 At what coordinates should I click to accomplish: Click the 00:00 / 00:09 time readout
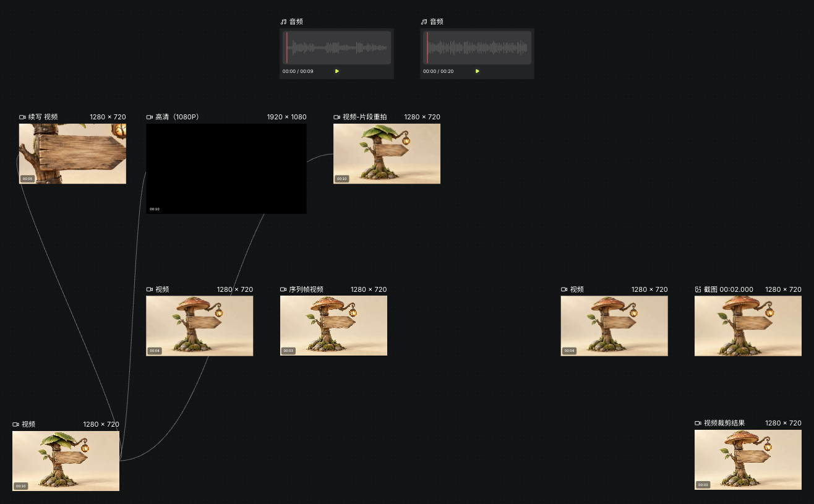[298, 71]
